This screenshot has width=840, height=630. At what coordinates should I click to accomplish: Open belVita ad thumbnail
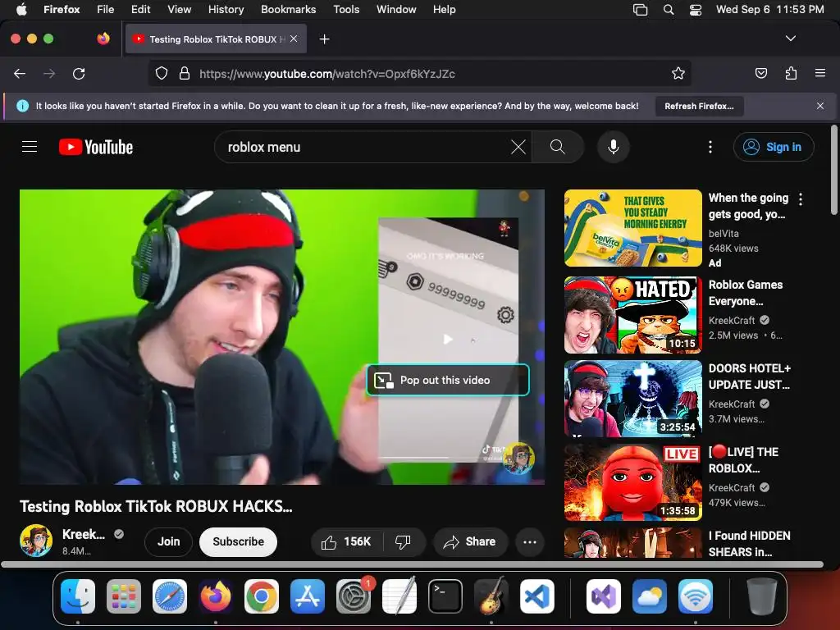point(632,228)
